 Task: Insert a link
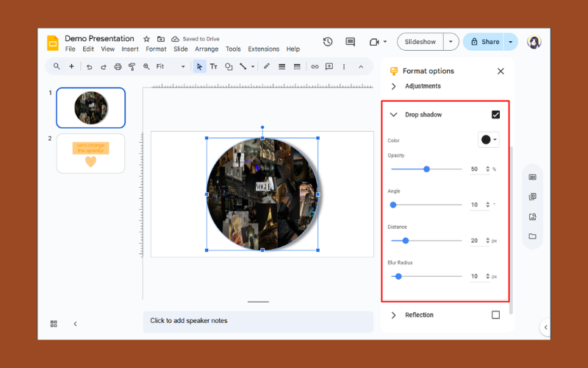[315, 67]
